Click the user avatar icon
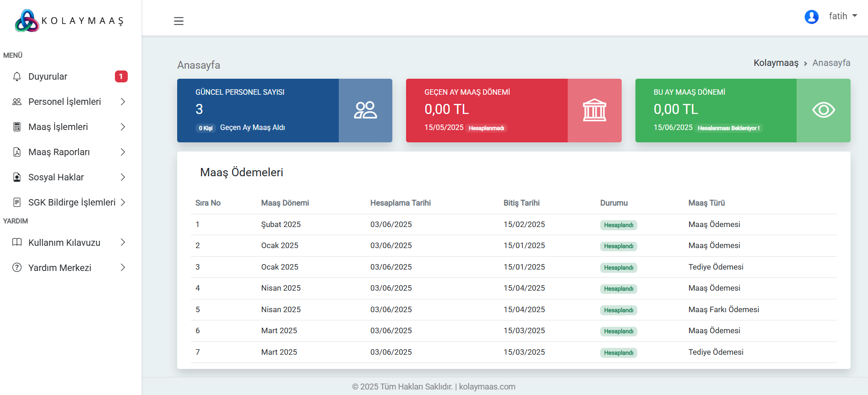This screenshot has height=395, width=868. pyautogui.click(x=811, y=17)
